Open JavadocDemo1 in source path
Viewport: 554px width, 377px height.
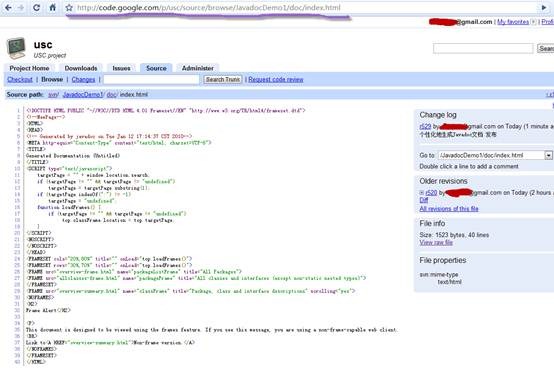(83, 95)
